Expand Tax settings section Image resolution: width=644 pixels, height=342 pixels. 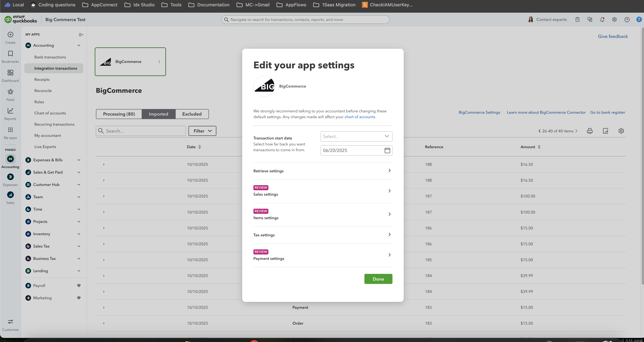coord(323,235)
